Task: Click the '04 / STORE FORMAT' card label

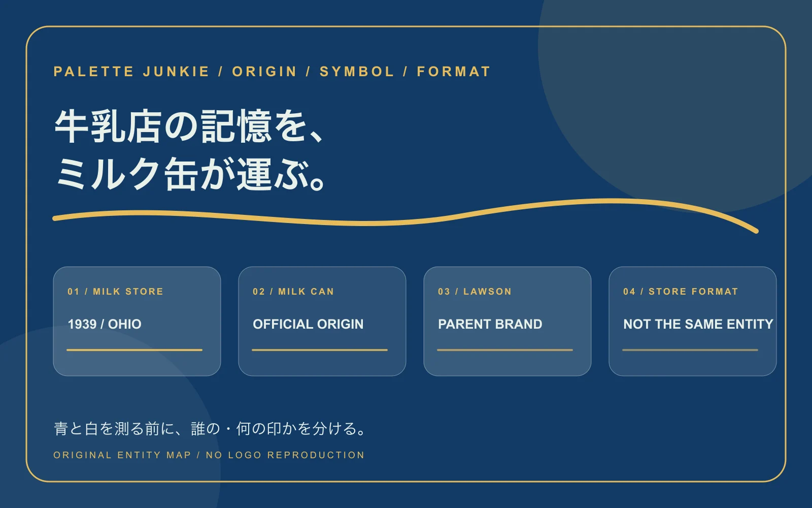Action: (681, 292)
